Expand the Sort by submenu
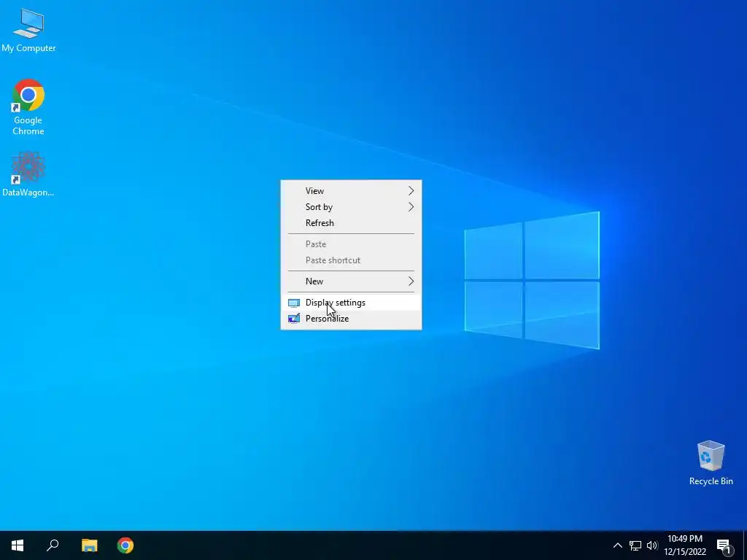Screen dimensions: 747x560 pos(351,207)
